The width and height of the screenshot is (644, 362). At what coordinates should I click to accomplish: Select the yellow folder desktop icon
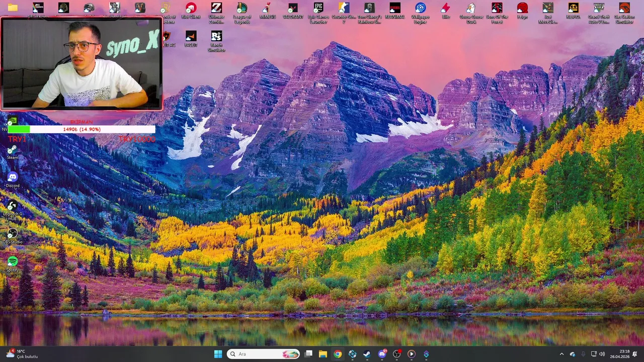13,8
